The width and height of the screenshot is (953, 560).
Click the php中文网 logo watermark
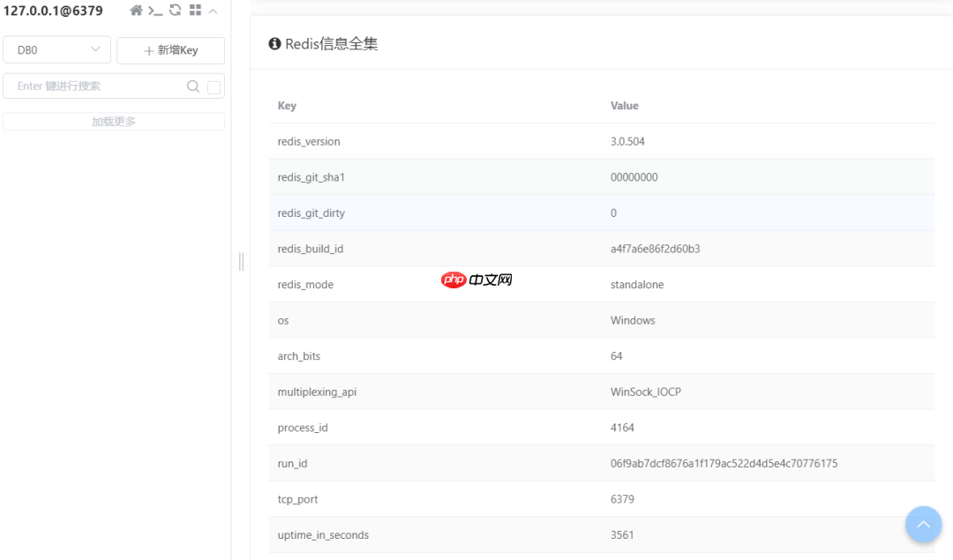click(476, 280)
